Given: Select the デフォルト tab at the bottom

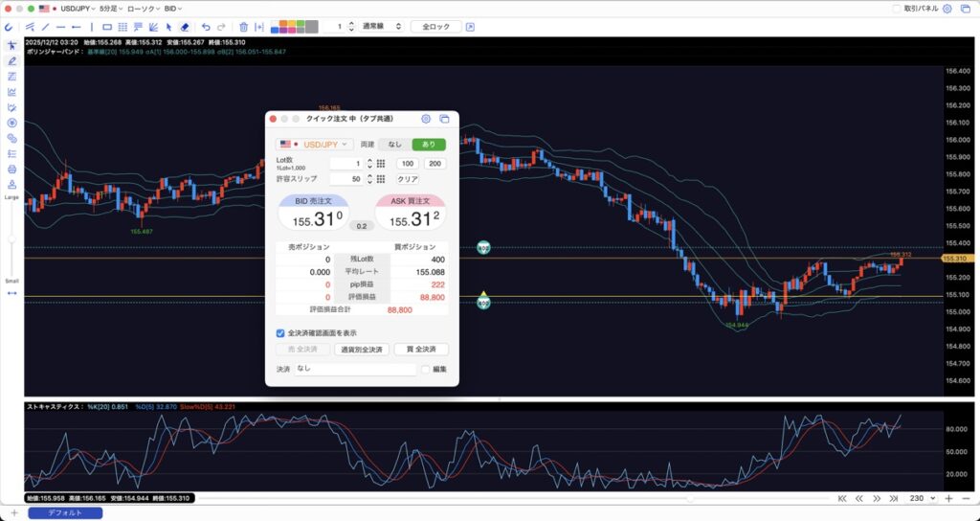Looking at the screenshot, I should (65, 512).
